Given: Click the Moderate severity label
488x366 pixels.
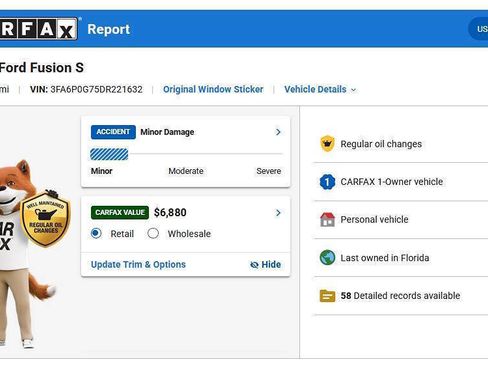Looking at the screenshot, I should pos(186,171).
